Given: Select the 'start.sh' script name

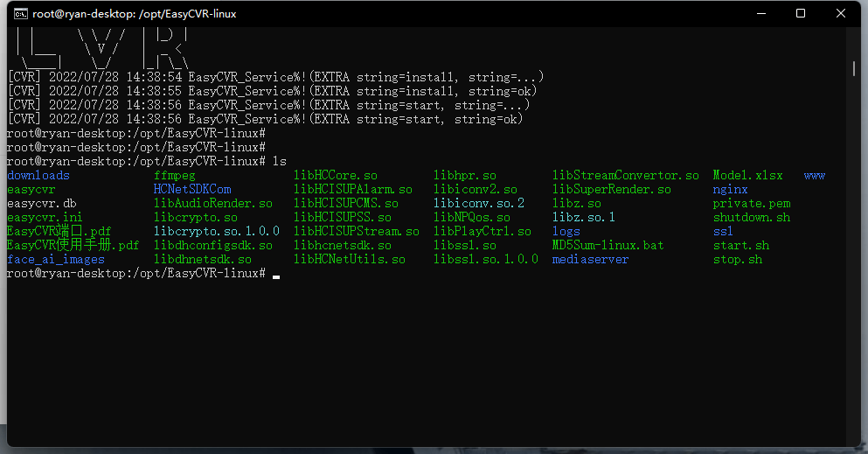Looking at the screenshot, I should pyautogui.click(x=741, y=245).
